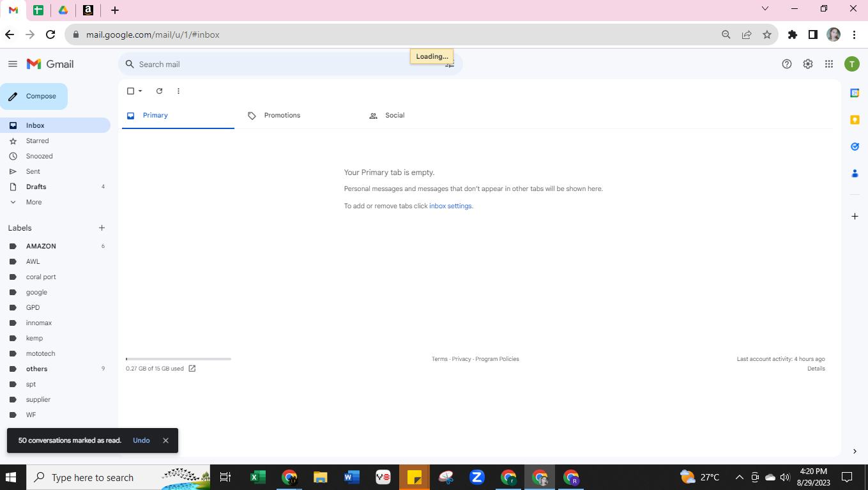Compose a new email
Viewport: 868px width, 490px height.
tap(34, 96)
